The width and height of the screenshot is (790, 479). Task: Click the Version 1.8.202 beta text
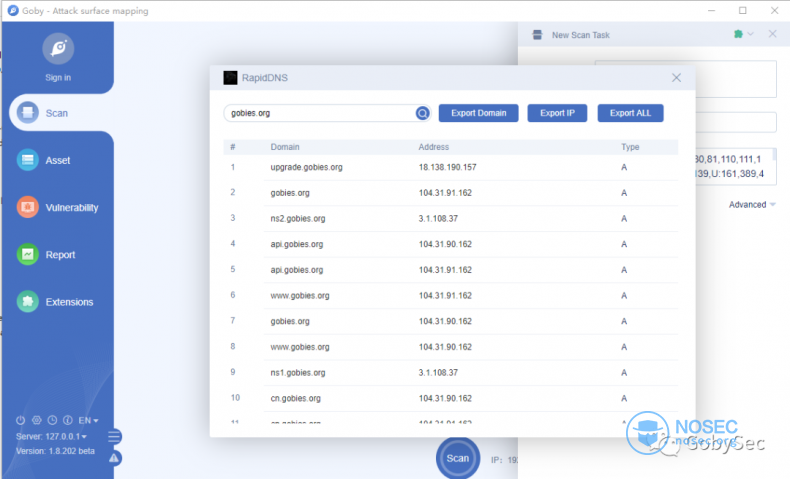coord(55,451)
